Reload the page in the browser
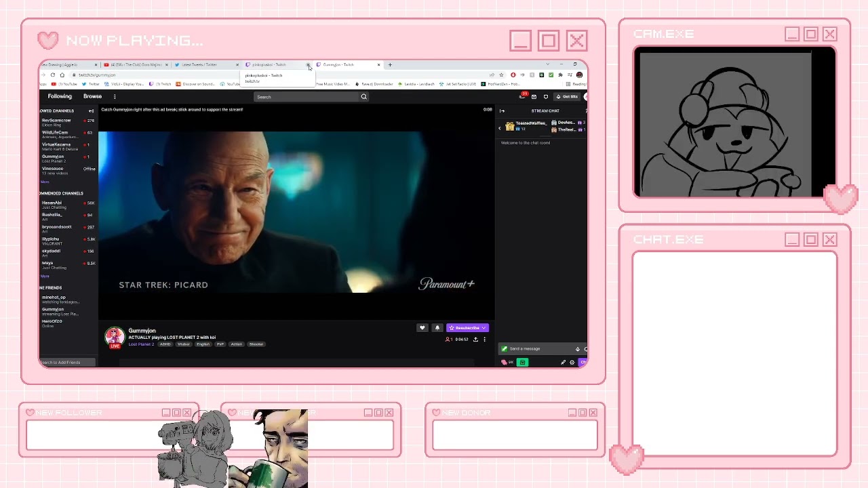Image resolution: width=868 pixels, height=488 pixels. [x=53, y=75]
